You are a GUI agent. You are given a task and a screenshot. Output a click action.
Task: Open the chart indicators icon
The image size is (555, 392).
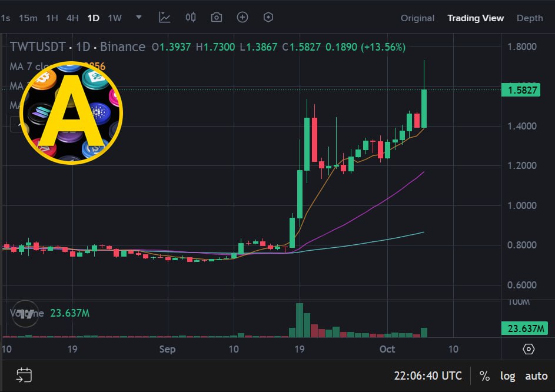pyautogui.click(x=165, y=17)
